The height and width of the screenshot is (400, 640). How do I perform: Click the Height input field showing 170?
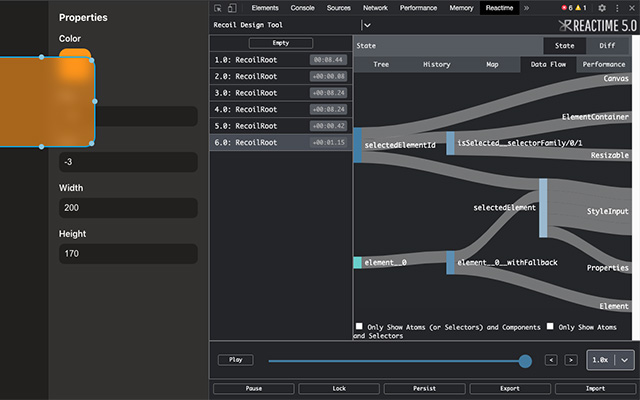[128, 253]
